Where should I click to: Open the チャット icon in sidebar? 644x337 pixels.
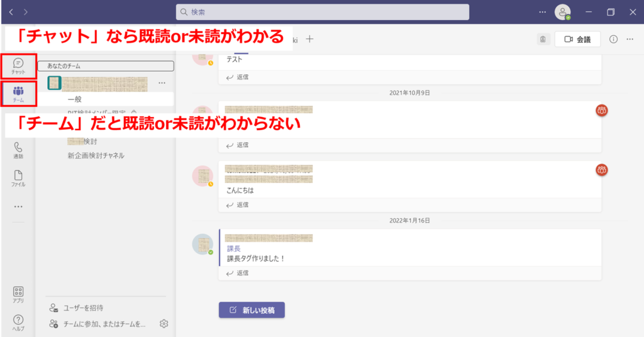[18, 65]
